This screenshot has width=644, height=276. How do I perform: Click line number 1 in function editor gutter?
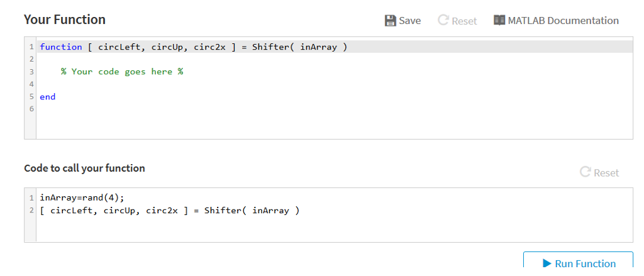pos(31,47)
